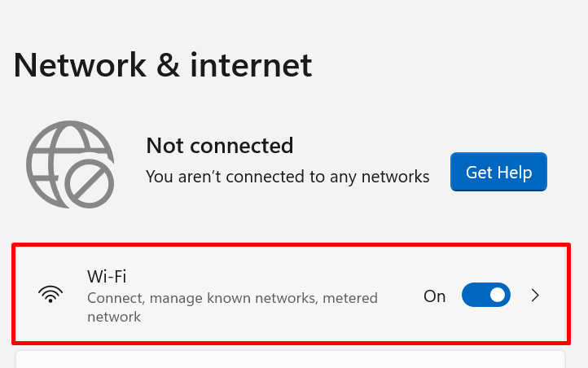588x368 pixels.
Task: Open the partially visible card below Wi-Fi
Action: (290, 359)
